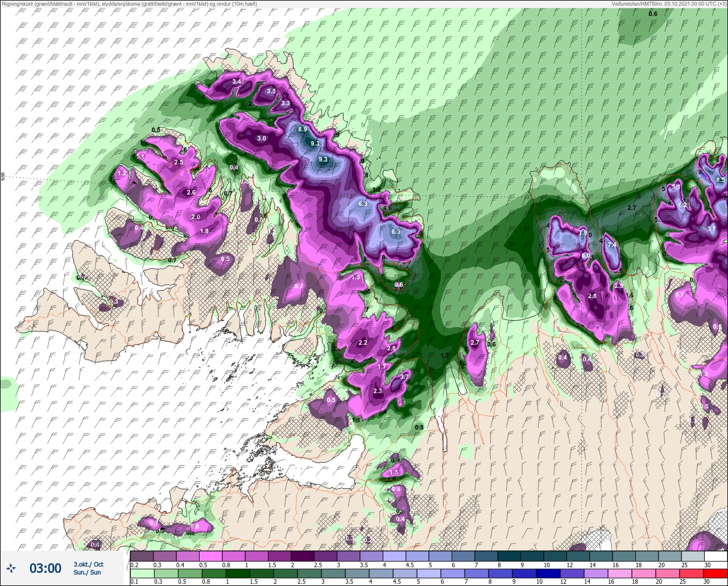Click the 2.3 precipitation value on the map
Viewport: 728px width, 586px height.
pyautogui.click(x=378, y=391)
